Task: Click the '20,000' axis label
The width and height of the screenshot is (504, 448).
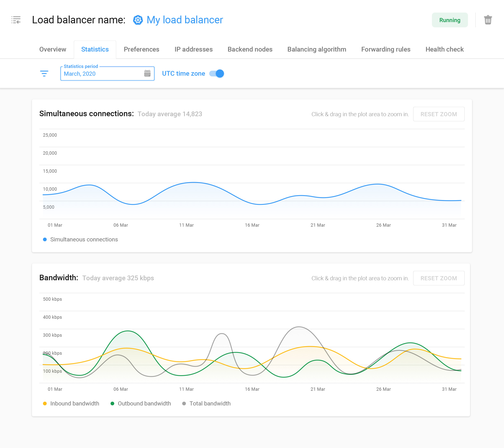Action: (x=50, y=153)
